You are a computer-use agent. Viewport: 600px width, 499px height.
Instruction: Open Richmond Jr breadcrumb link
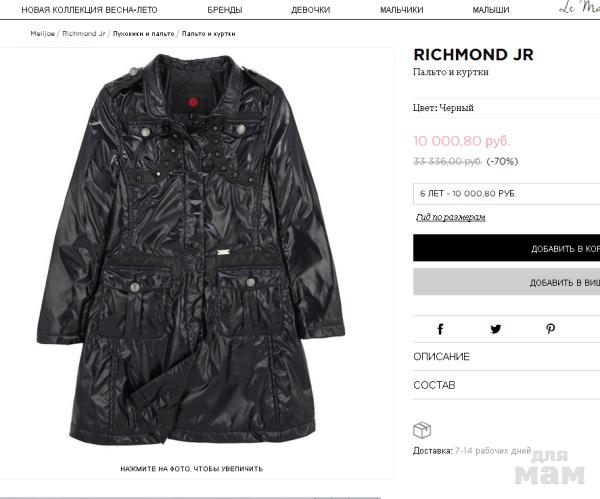(83, 34)
